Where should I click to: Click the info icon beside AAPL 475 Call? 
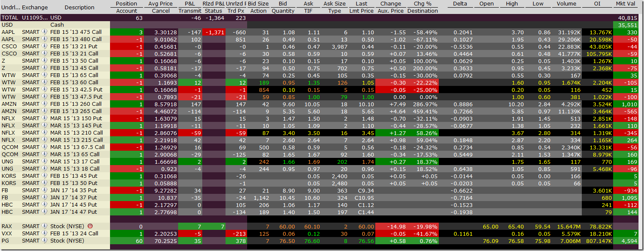(44, 32)
